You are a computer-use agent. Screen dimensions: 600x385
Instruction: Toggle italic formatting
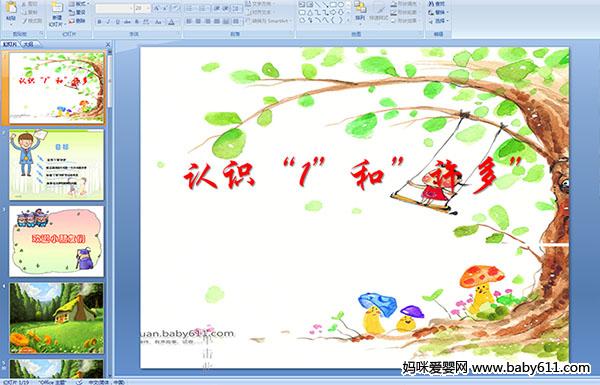108,22
